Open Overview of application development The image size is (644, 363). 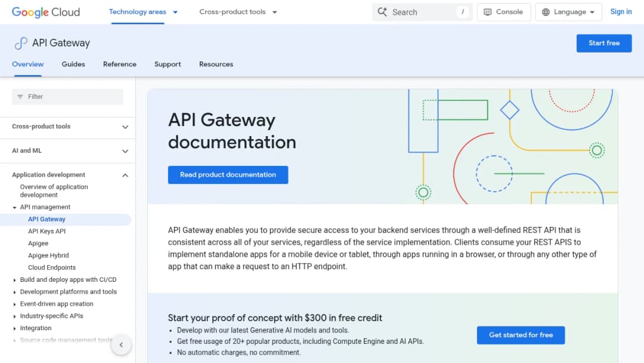[x=54, y=190]
